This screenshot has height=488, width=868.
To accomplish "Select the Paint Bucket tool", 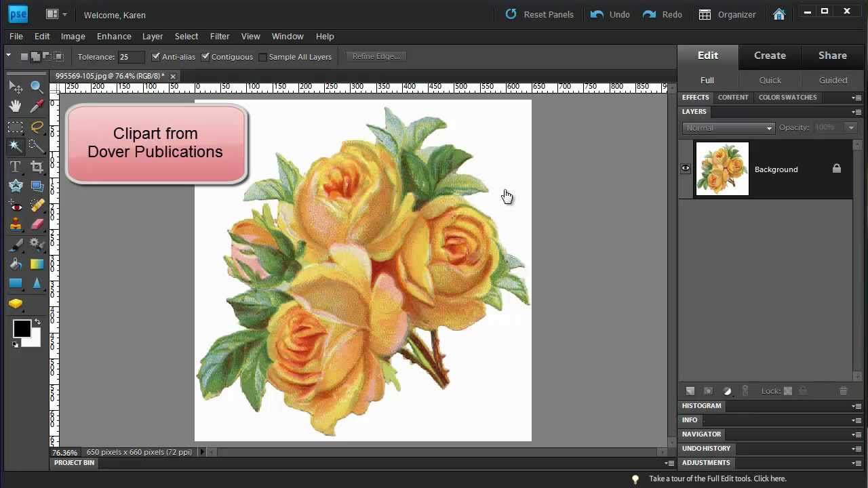I will click(16, 264).
